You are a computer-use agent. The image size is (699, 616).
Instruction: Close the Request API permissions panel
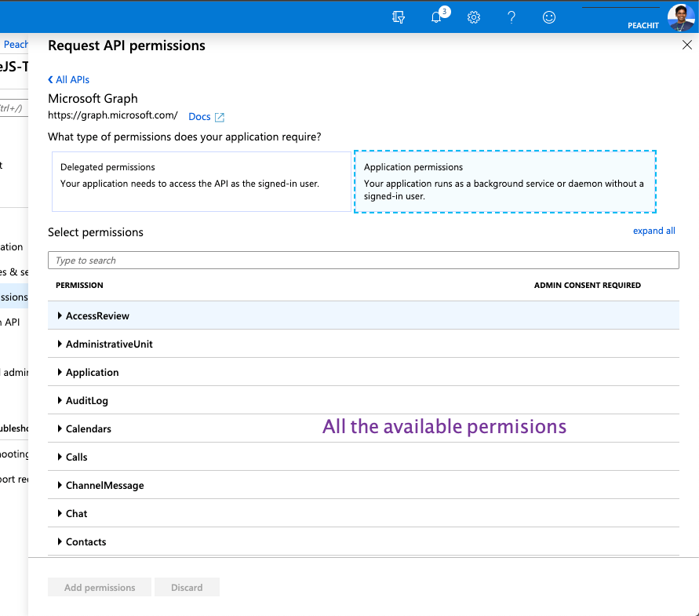pyautogui.click(x=687, y=45)
